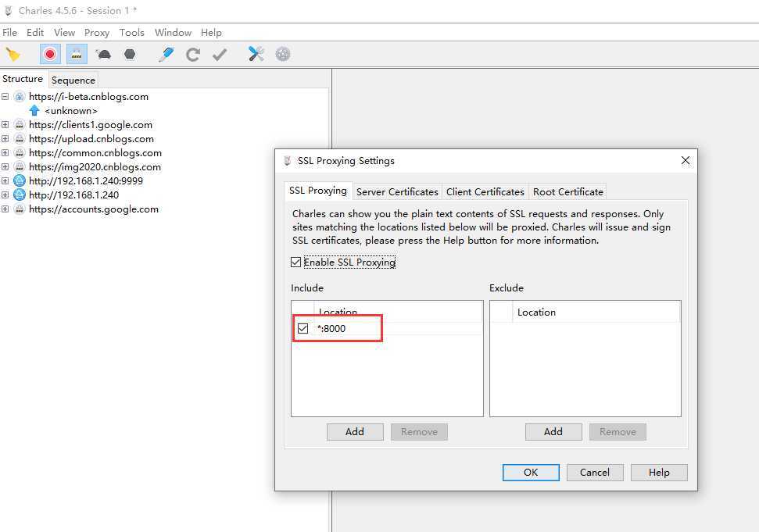Image resolution: width=759 pixels, height=532 pixels.
Task: Click Remove under the Exclude list
Action: click(618, 432)
